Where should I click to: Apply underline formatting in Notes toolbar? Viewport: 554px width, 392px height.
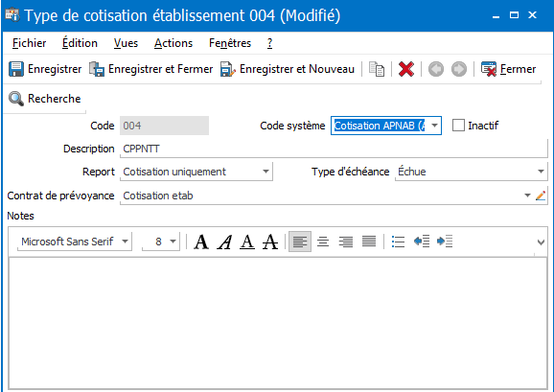click(247, 242)
